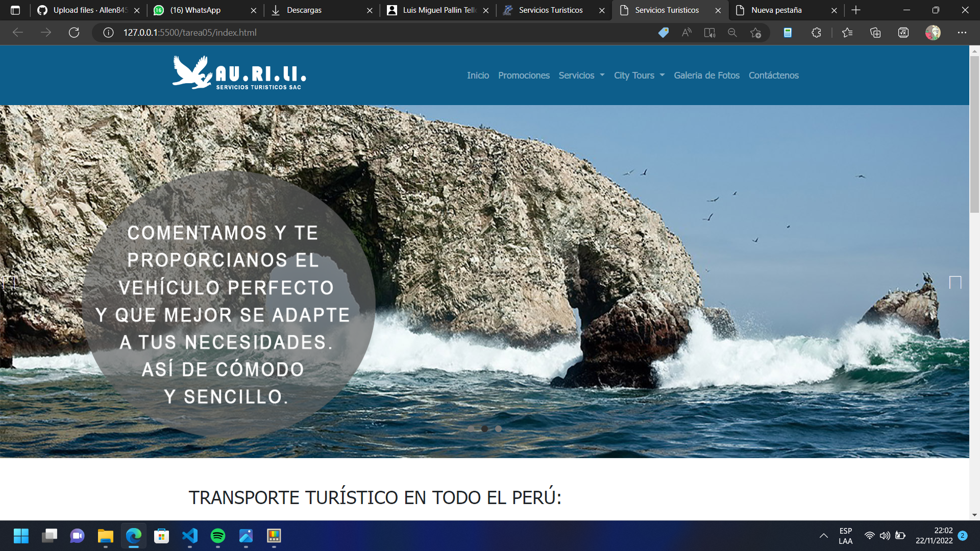Enter Immersive Reader mode

point(709,32)
